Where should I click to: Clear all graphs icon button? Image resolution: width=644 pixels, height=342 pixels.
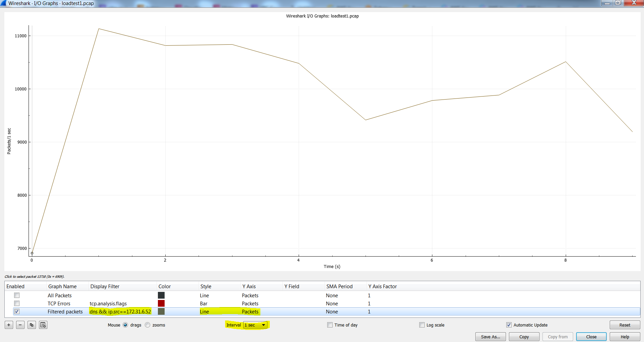click(x=43, y=325)
